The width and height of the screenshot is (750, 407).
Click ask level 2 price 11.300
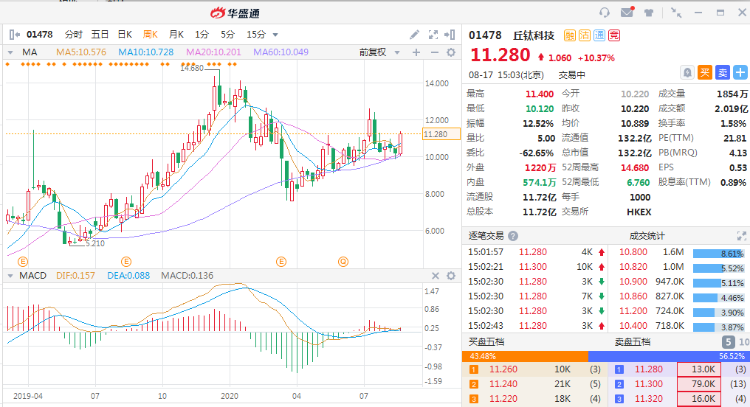coord(649,384)
